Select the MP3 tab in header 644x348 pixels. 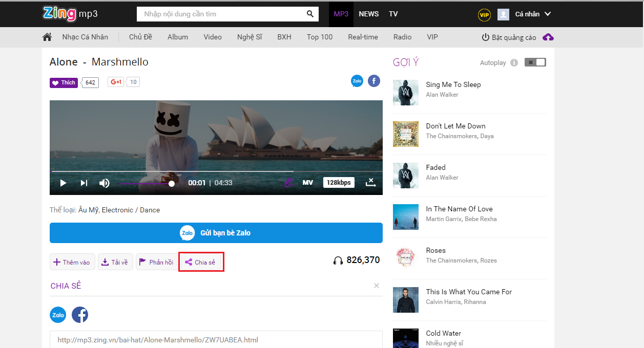(341, 14)
